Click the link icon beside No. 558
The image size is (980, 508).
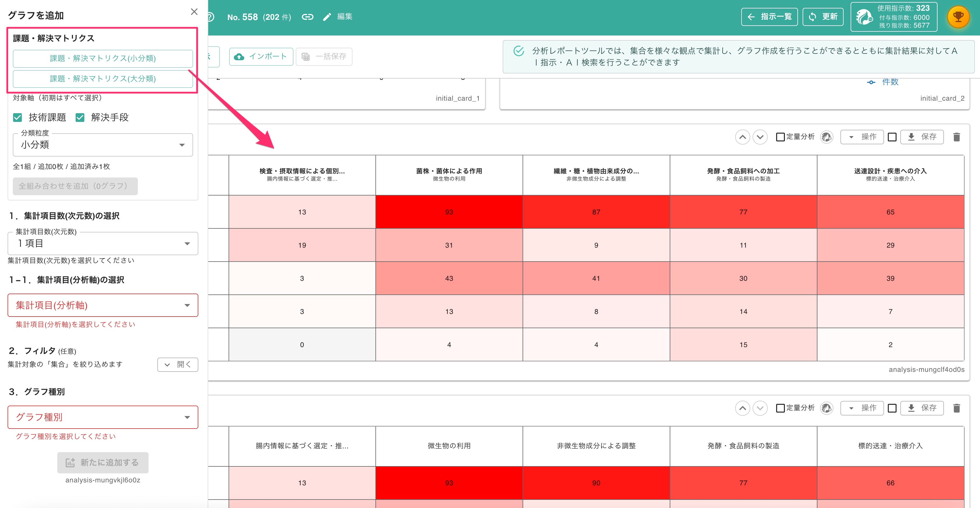coord(307,17)
